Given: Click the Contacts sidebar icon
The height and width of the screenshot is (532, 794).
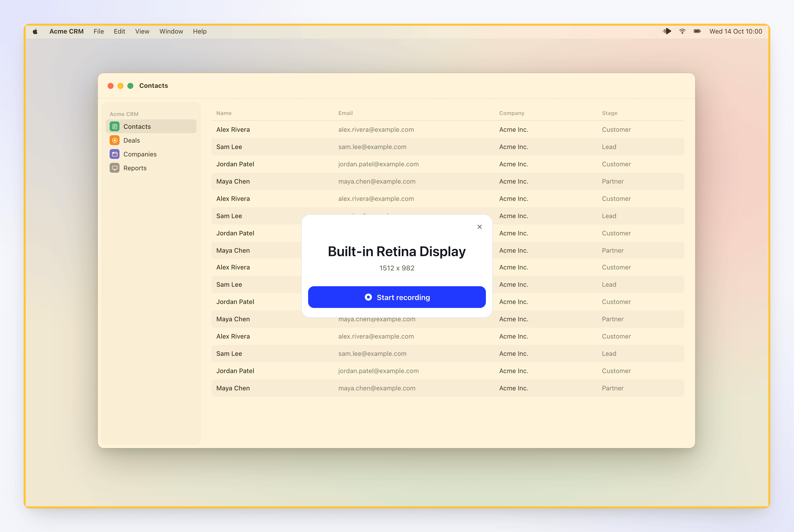Looking at the screenshot, I should (114, 127).
